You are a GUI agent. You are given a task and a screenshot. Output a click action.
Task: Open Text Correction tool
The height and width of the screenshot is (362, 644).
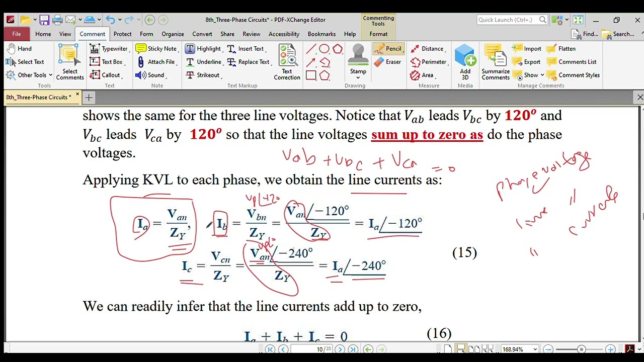click(x=287, y=62)
